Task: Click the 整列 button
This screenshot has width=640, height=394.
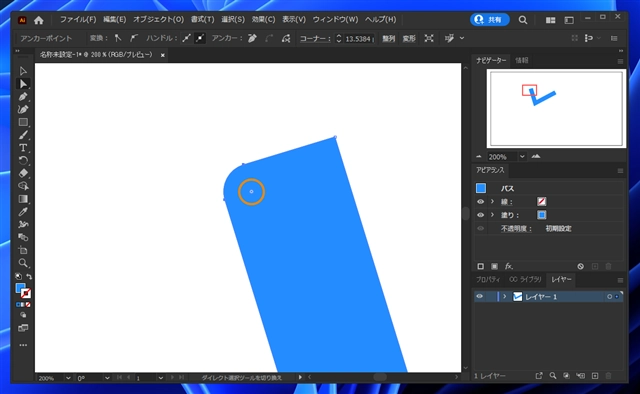Action: tap(389, 38)
